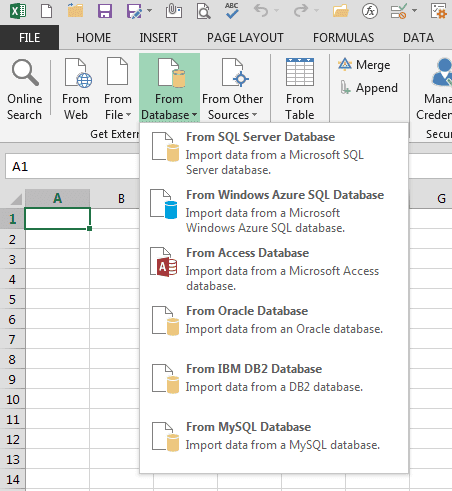Switch to the HOME tab
Screen dimensions: 452x491
tap(93, 37)
